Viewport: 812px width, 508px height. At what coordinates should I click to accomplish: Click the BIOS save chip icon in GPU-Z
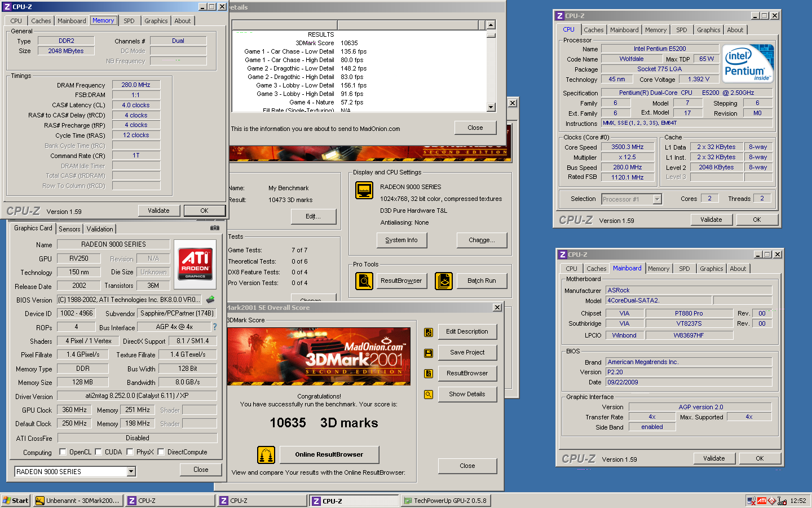coord(211,299)
